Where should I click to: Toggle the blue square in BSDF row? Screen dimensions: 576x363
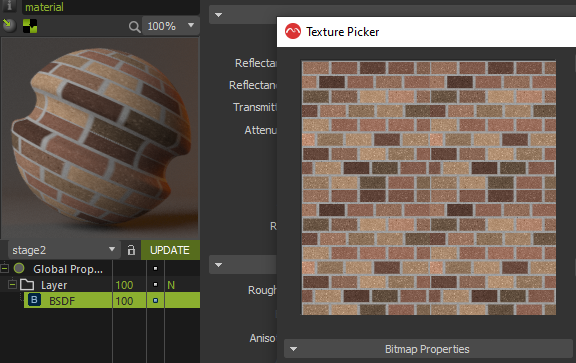click(x=155, y=301)
